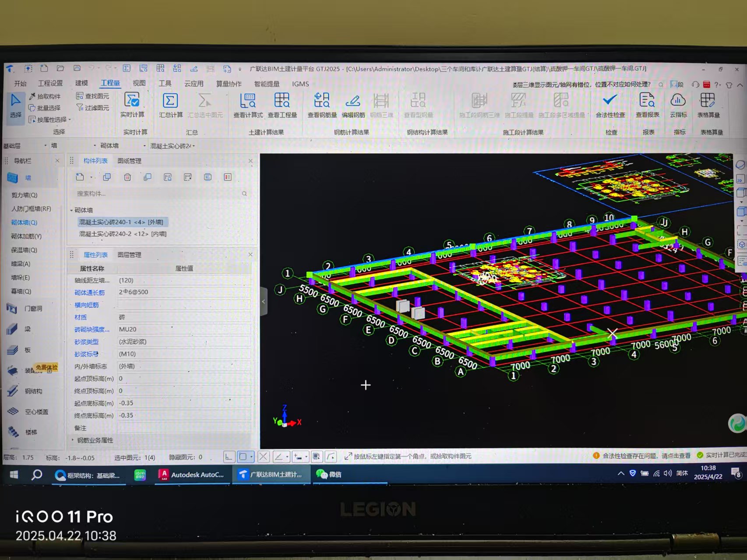Screen dimensions: 747x560
Task: Click the open folder icon in quick access bar
Action: pos(60,68)
